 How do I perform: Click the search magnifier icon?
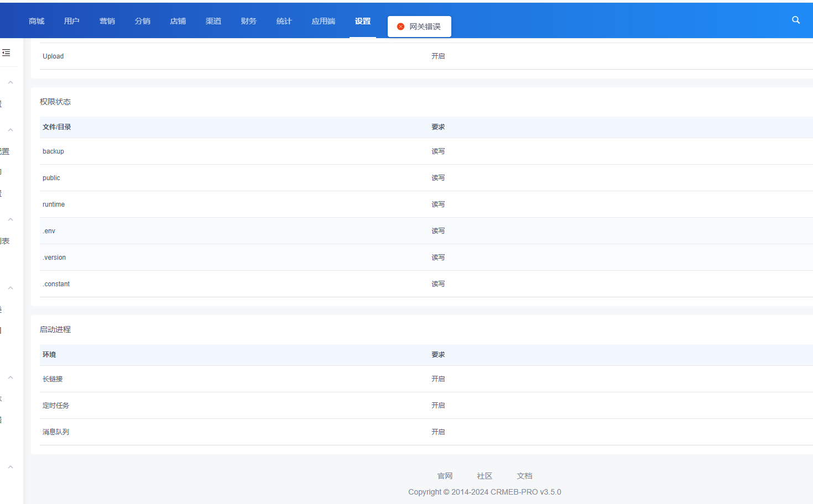tap(795, 20)
